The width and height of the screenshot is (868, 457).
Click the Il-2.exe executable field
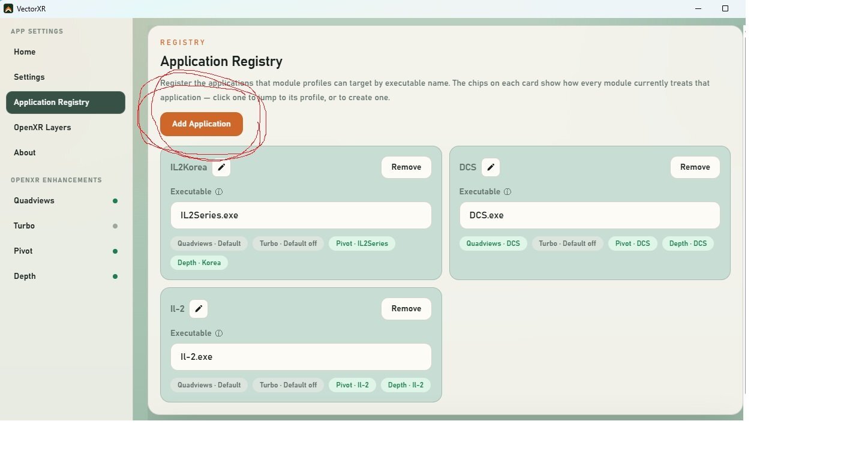tap(301, 357)
